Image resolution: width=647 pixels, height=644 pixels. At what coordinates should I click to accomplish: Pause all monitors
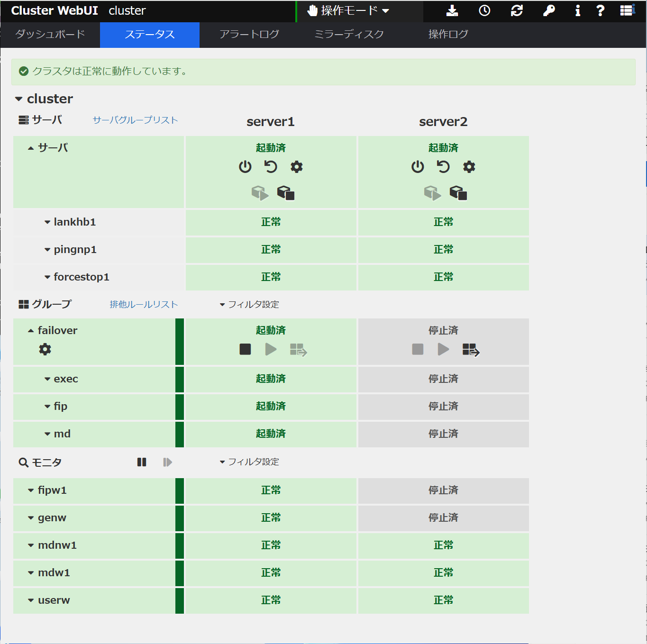coord(142,462)
